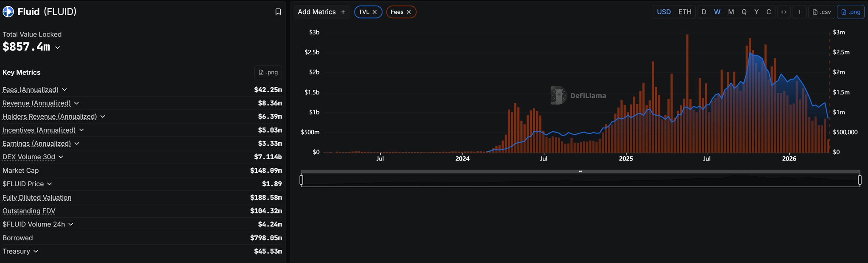The width and height of the screenshot is (868, 263).
Task: Open the embed chart code icon
Action: (x=784, y=12)
